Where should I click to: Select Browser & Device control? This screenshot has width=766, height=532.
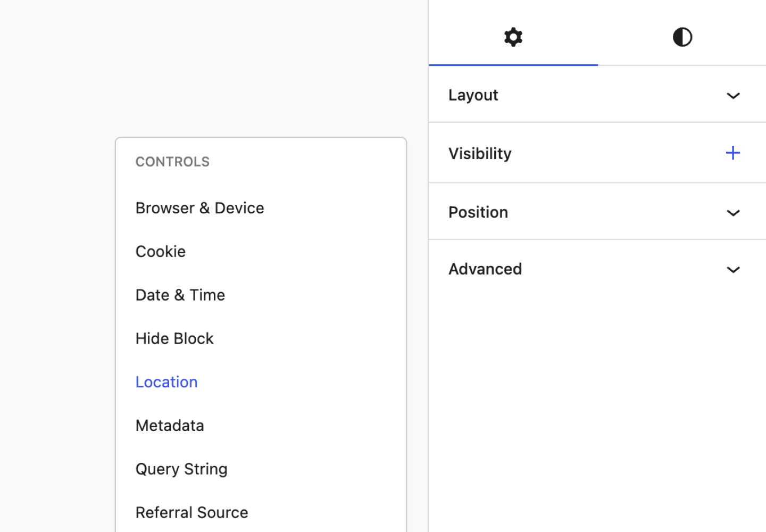[x=199, y=208]
